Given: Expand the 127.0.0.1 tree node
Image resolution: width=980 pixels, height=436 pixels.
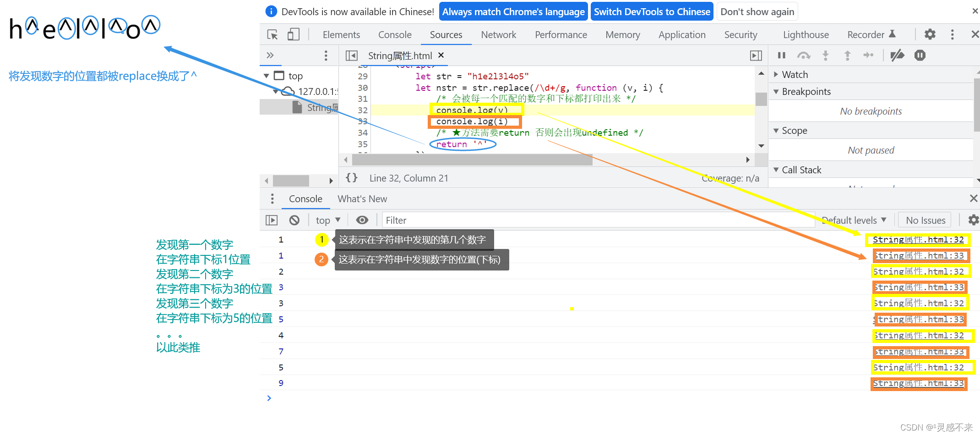Looking at the screenshot, I should coord(276,91).
